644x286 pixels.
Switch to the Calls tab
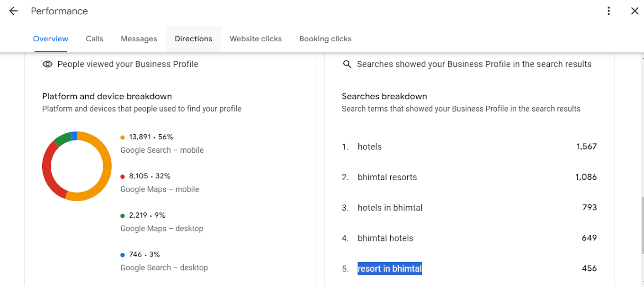tap(94, 38)
